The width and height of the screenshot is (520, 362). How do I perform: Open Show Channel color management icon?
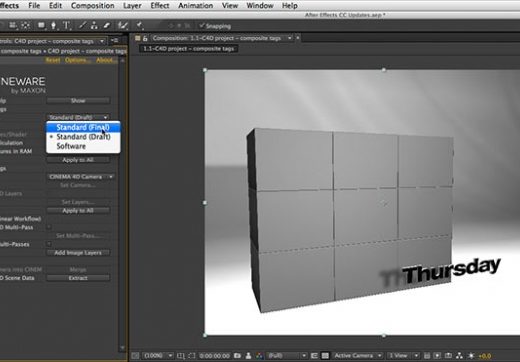pos(259,356)
